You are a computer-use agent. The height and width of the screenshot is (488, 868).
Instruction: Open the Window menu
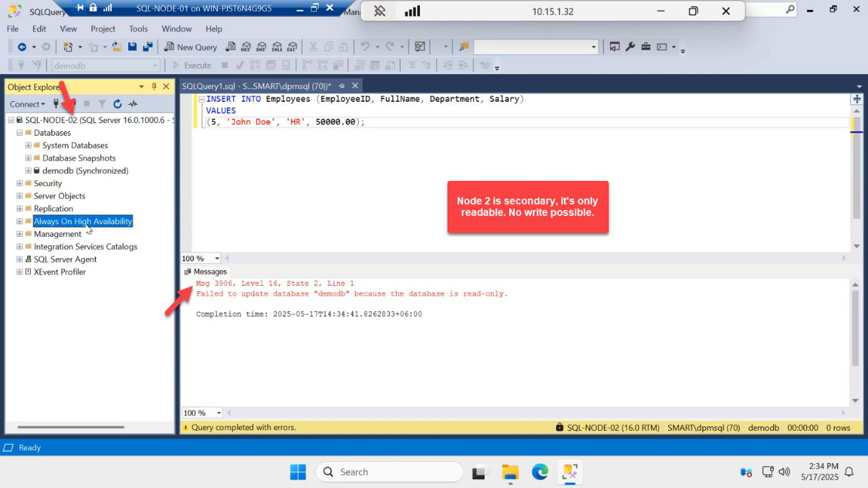[177, 29]
